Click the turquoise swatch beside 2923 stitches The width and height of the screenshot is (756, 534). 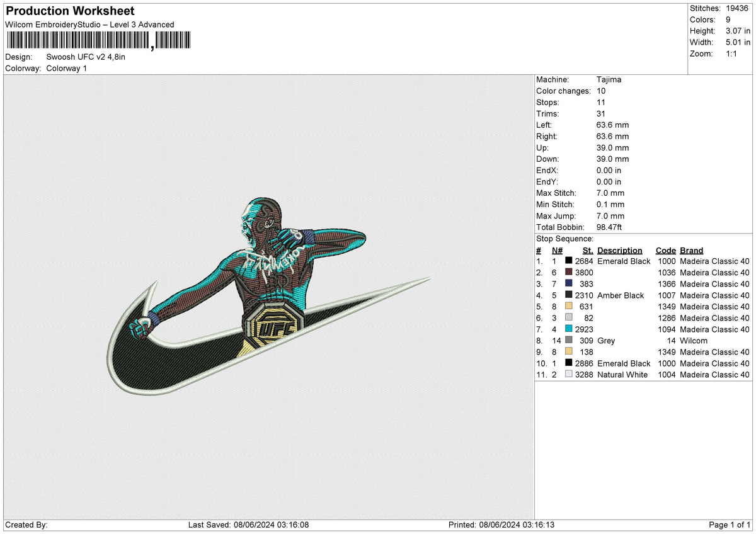pos(569,329)
